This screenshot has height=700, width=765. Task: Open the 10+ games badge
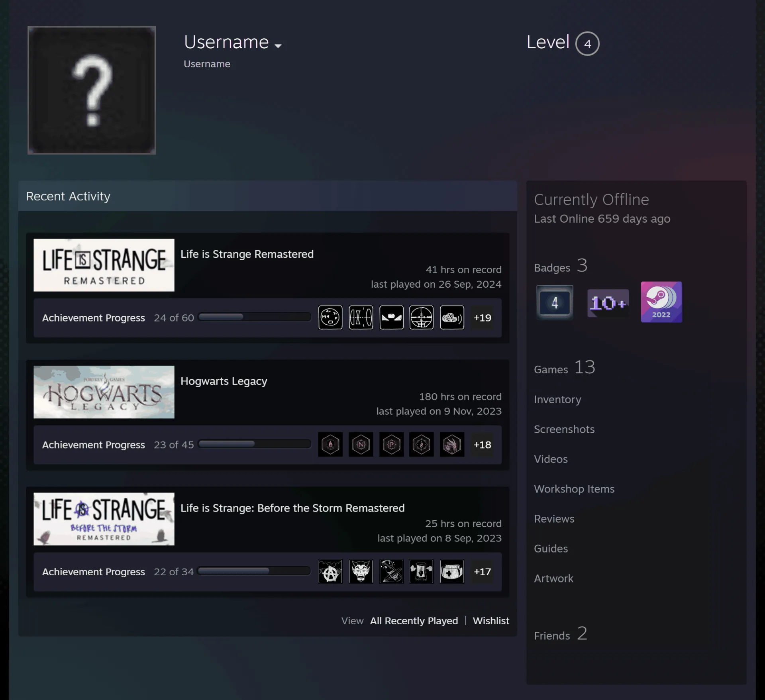pos(608,303)
